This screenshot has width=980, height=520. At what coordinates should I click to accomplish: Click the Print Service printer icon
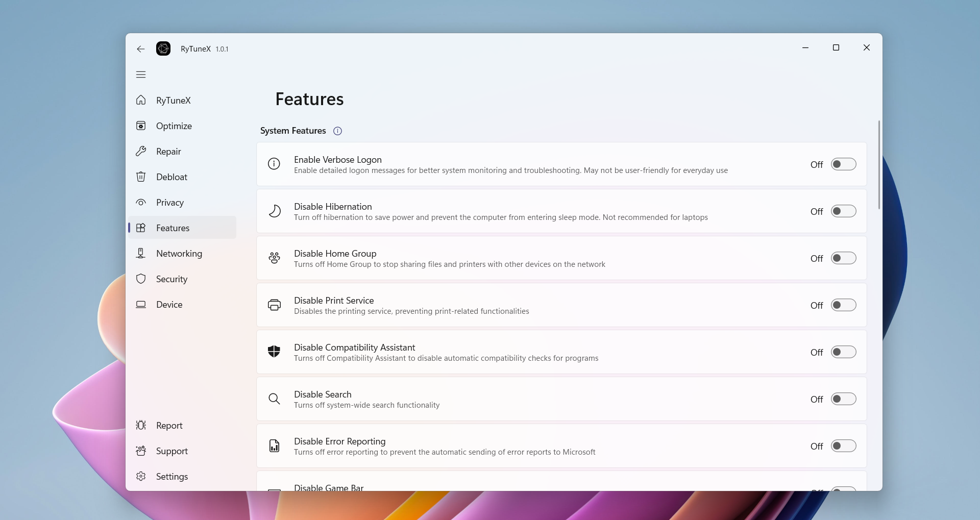point(274,305)
